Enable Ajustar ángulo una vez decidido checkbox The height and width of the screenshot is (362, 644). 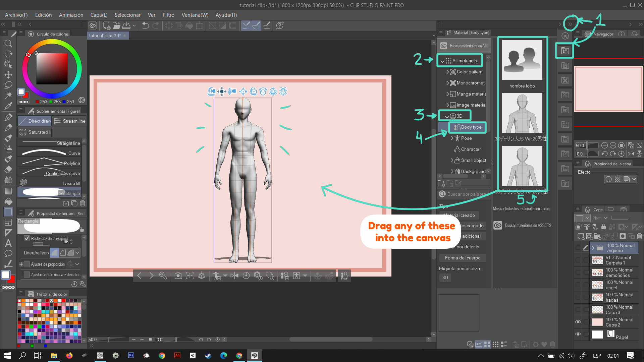(x=27, y=275)
